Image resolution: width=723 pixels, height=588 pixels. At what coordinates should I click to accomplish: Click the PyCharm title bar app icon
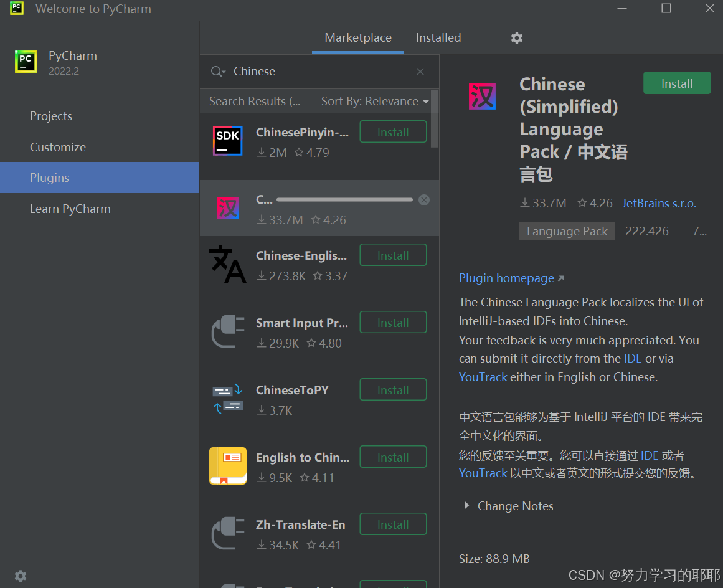click(17, 8)
